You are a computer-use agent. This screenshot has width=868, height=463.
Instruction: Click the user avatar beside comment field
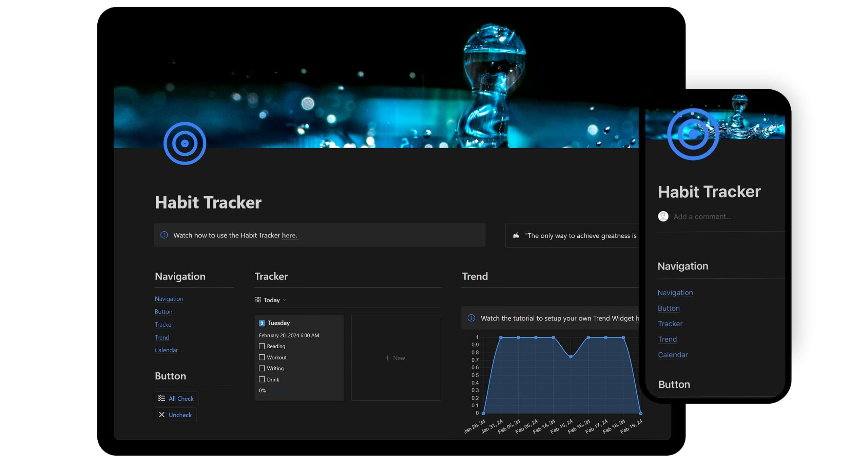[663, 216]
